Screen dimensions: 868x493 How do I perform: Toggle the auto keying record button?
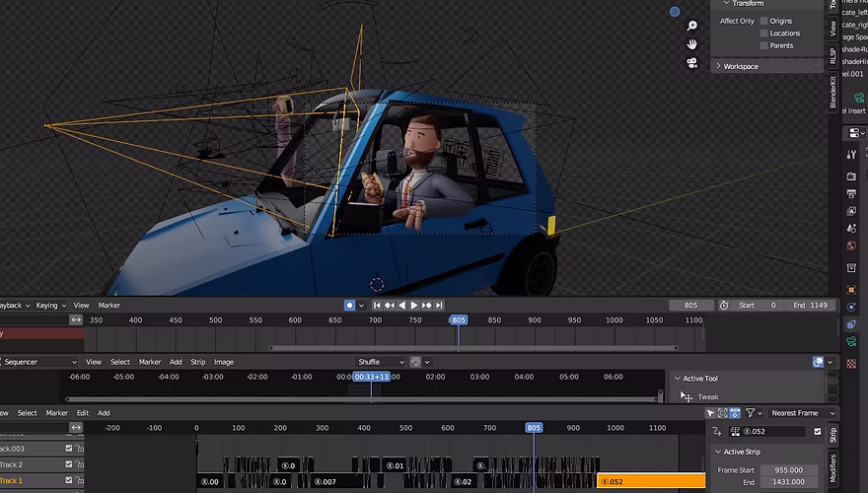point(349,306)
